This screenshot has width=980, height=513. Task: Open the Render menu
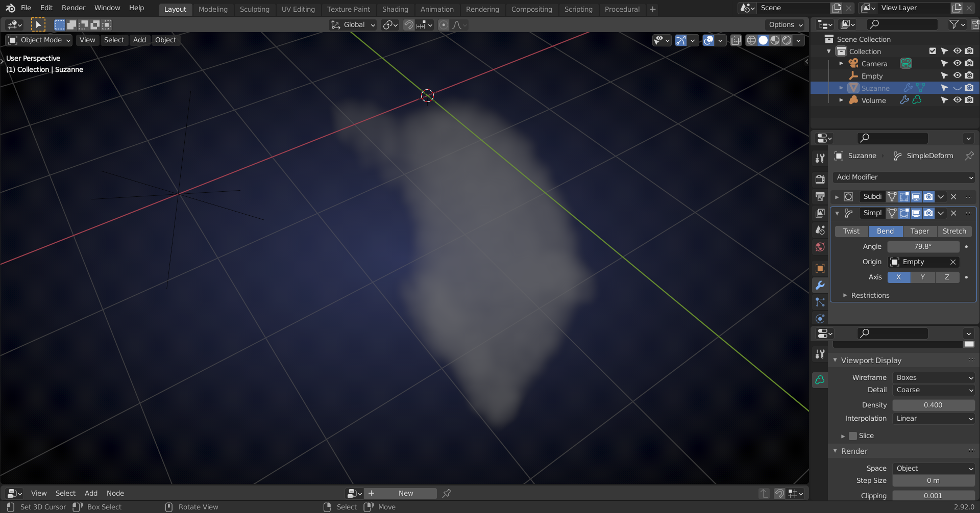pos(73,8)
